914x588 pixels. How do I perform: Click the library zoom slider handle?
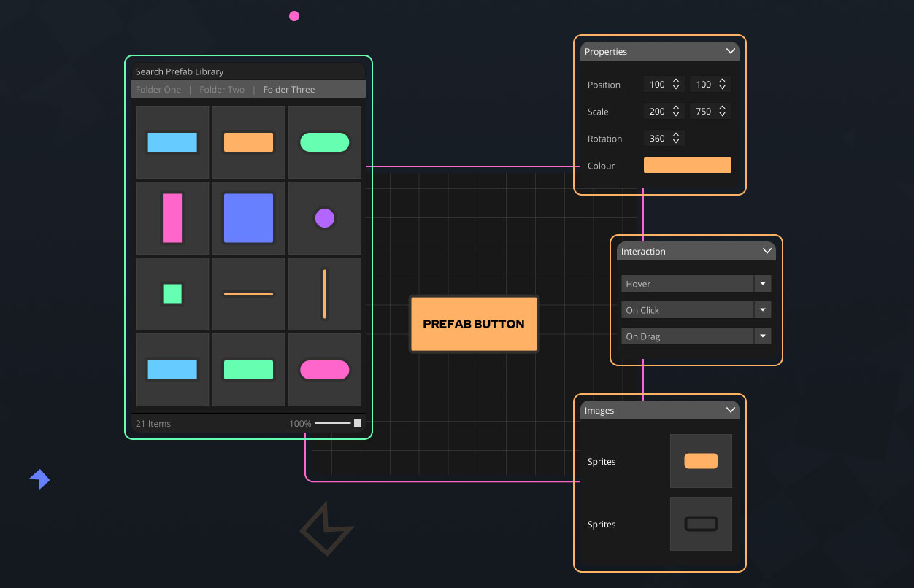tap(358, 423)
